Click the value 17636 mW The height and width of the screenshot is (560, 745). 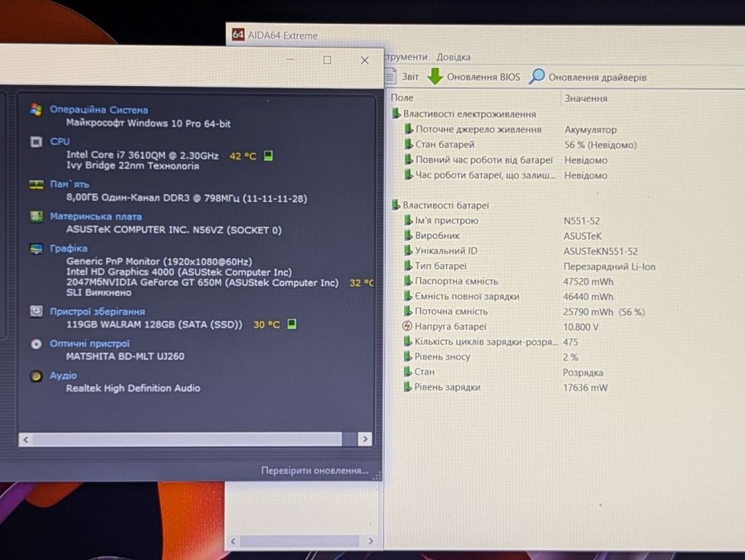tap(585, 388)
